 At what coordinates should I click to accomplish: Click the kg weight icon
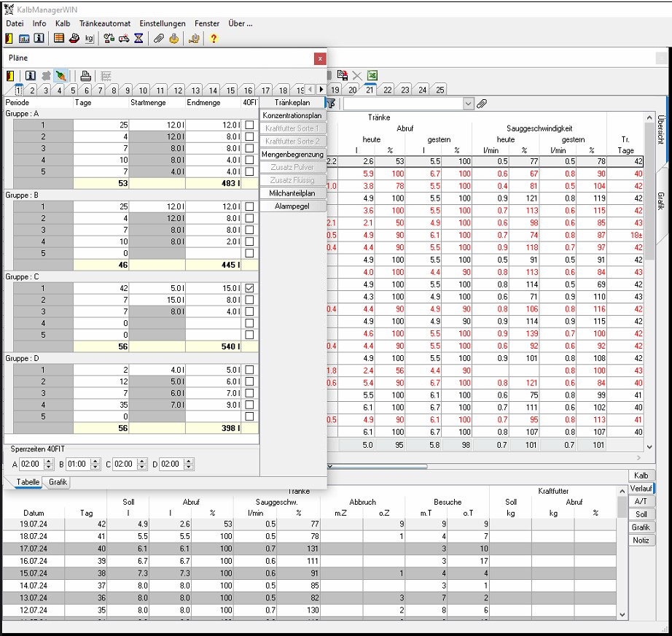(x=89, y=39)
